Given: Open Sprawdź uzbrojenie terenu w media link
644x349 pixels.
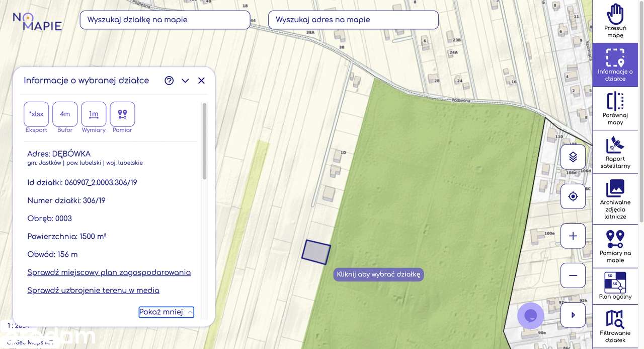Looking at the screenshot, I should (x=94, y=291).
